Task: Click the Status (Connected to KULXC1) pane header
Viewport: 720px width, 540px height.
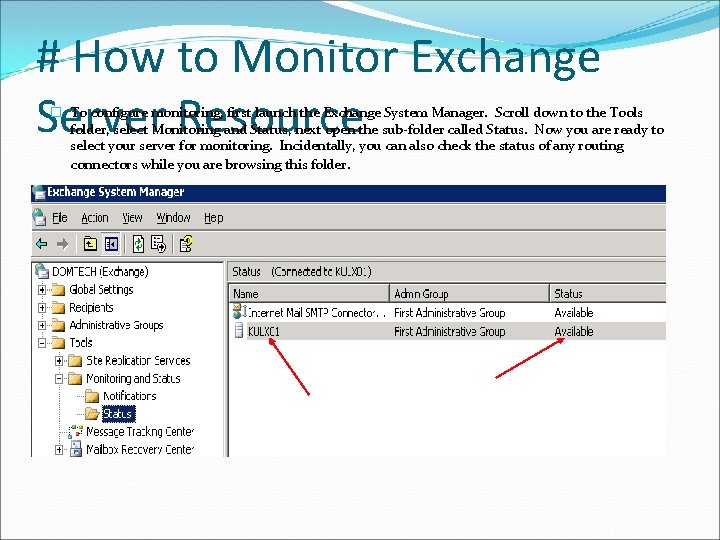Action: (x=447, y=271)
